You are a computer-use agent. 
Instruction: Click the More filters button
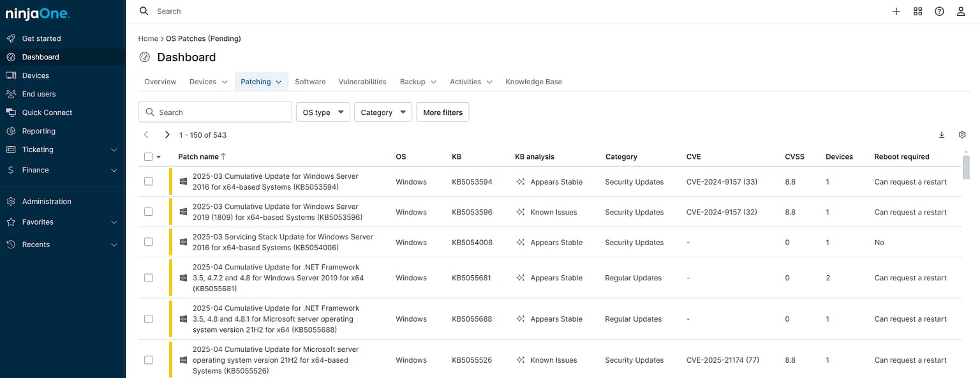(x=443, y=112)
